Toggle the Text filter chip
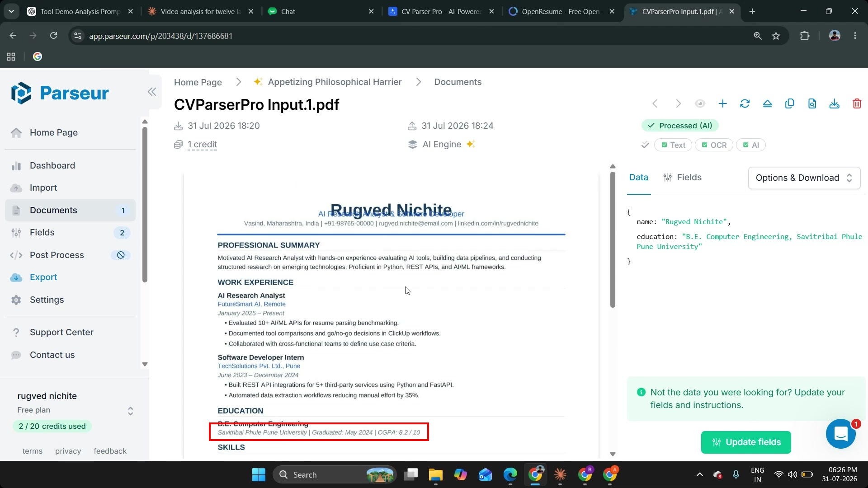This screenshot has height=488, width=868. (x=673, y=145)
